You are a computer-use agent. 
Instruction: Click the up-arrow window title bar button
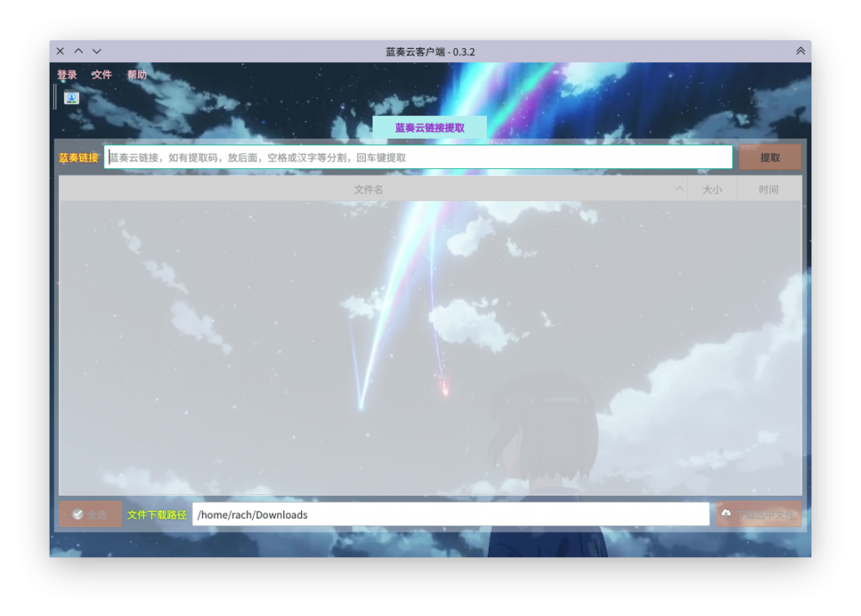[x=78, y=51]
